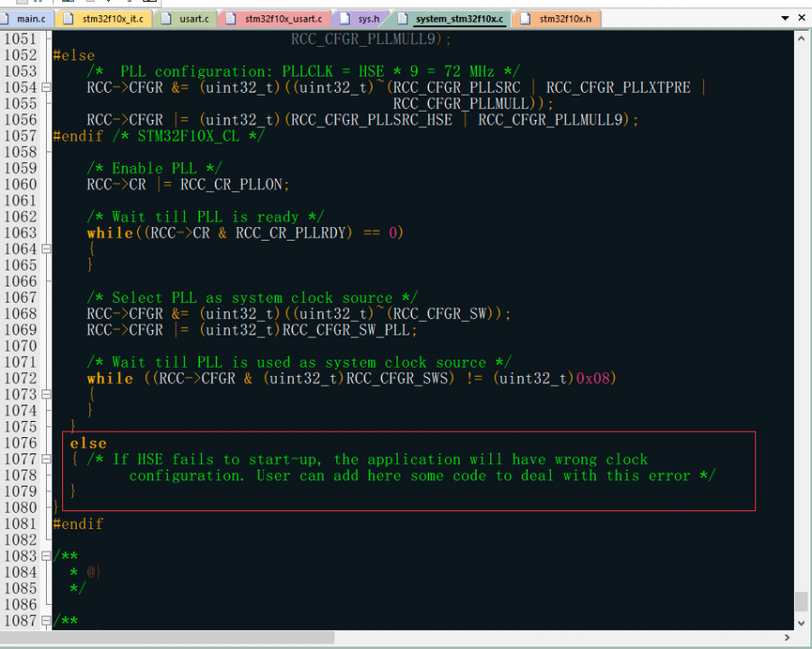Click the '#endif /* STM32F10X_CL */' line
Viewport: 812px width, 649px height.
pyautogui.click(x=159, y=136)
